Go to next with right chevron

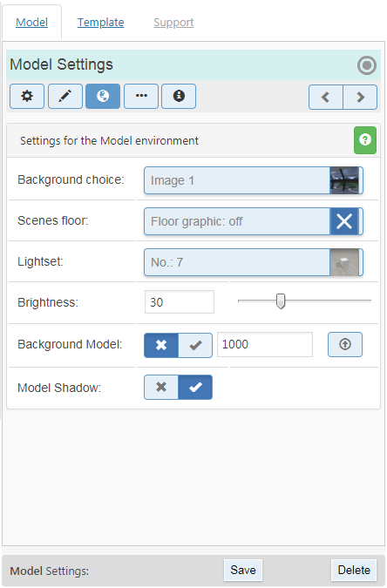pos(360,97)
